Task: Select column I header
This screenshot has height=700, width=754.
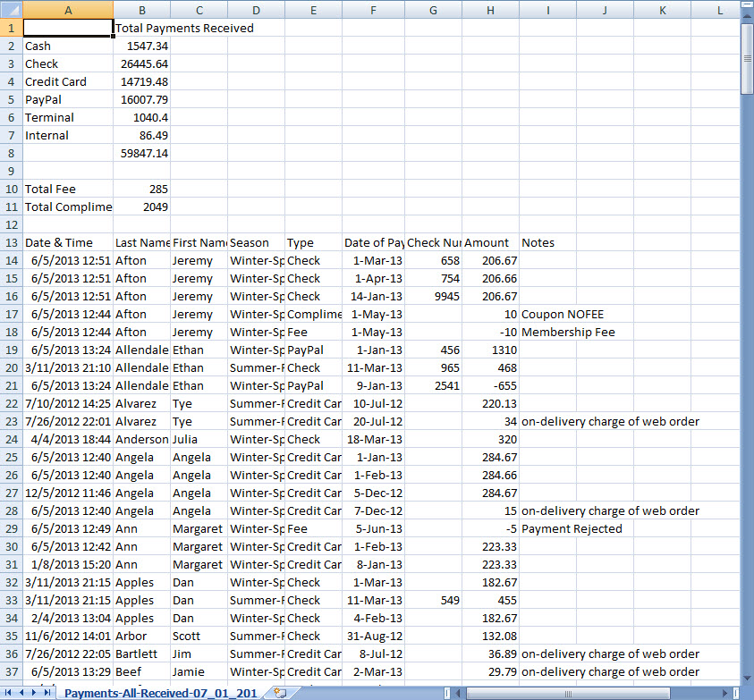Action: [x=547, y=10]
